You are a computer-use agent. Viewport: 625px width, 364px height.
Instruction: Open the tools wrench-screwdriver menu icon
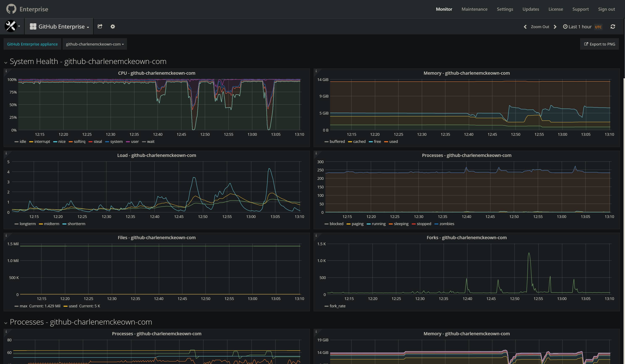click(x=11, y=26)
